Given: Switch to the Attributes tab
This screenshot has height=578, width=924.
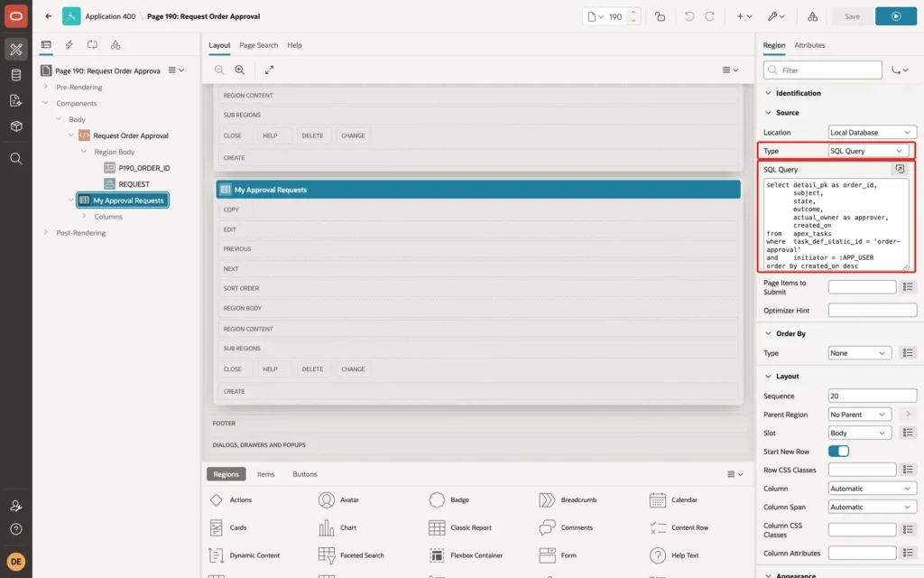Looking at the screenshot, I should [809, 45].
